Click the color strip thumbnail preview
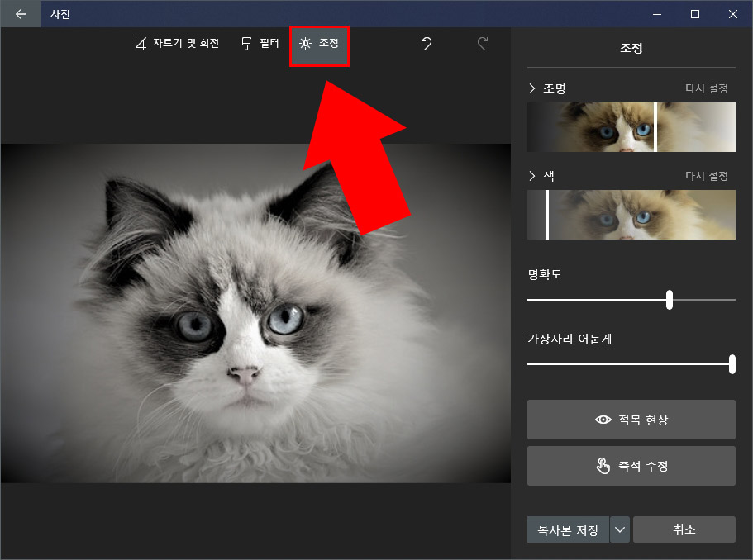This screenshot has width=753, height=560. [x=631, y=215]
